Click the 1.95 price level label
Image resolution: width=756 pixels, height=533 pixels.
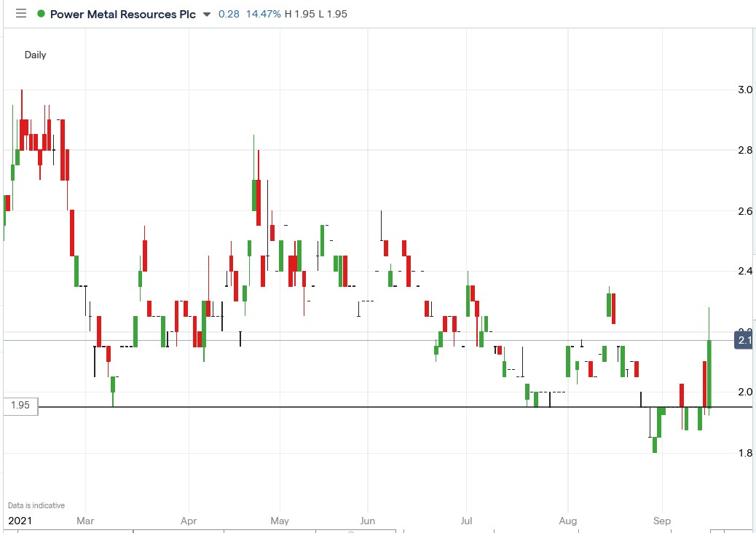pos(20,406)
